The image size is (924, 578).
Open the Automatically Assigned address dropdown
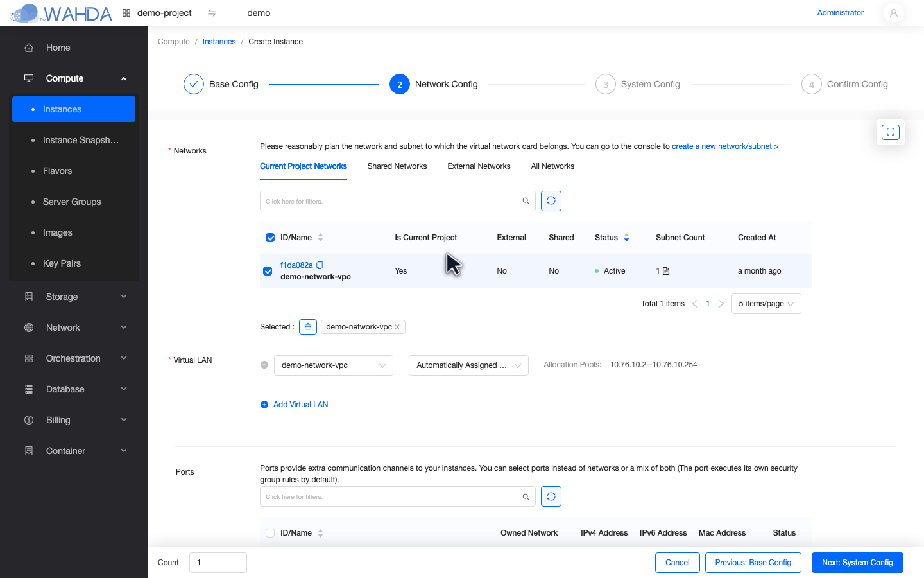468,365
